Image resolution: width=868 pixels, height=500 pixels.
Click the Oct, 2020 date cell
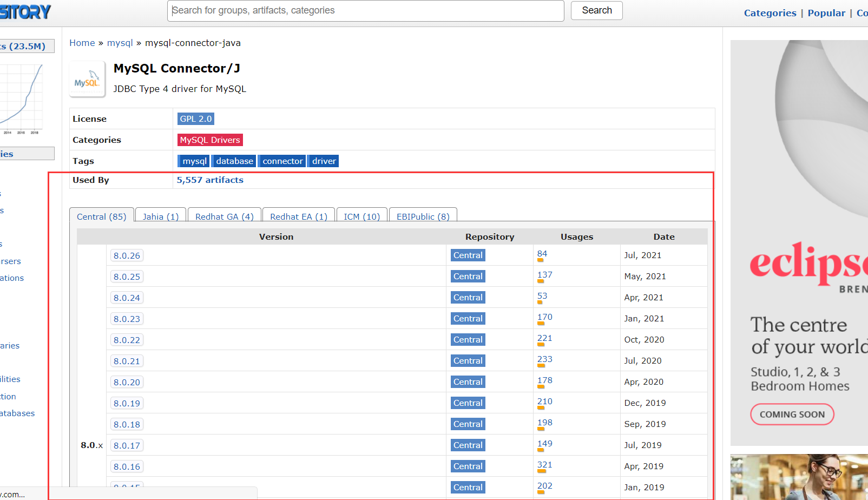(644, 339)
